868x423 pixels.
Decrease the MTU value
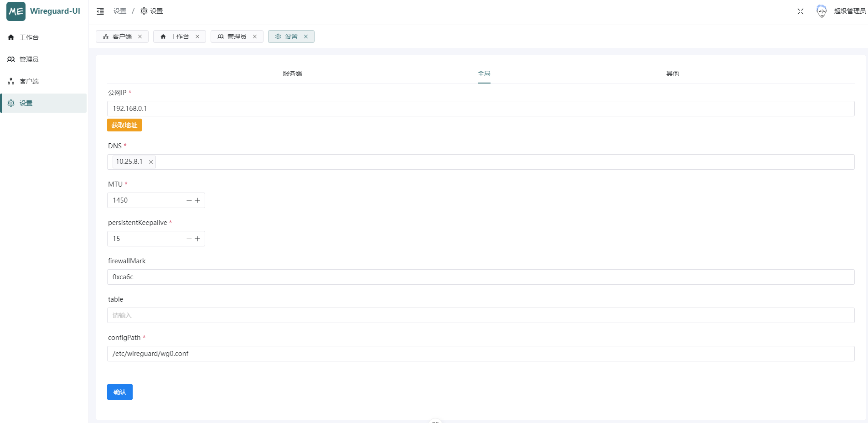coord(189,200)
